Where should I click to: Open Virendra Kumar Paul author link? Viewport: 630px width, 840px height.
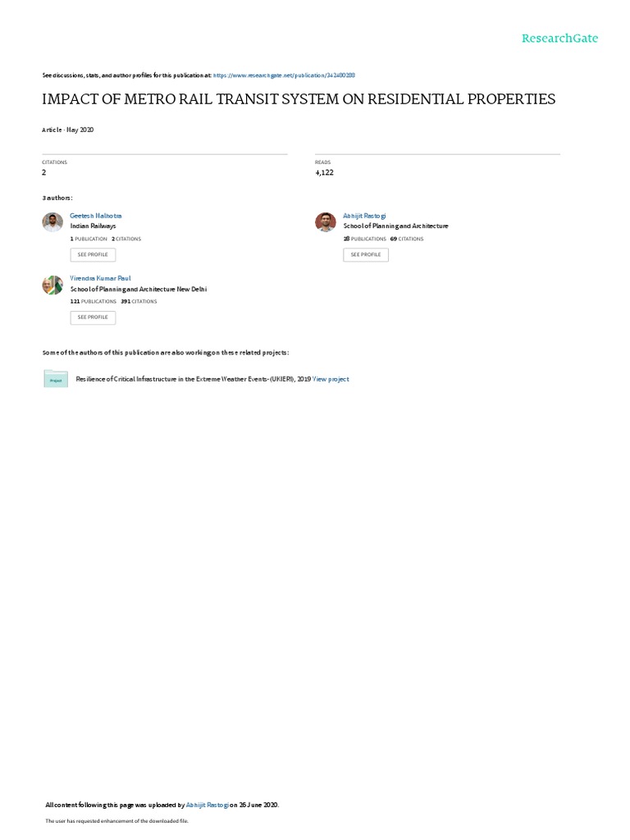tap(100, 279)
